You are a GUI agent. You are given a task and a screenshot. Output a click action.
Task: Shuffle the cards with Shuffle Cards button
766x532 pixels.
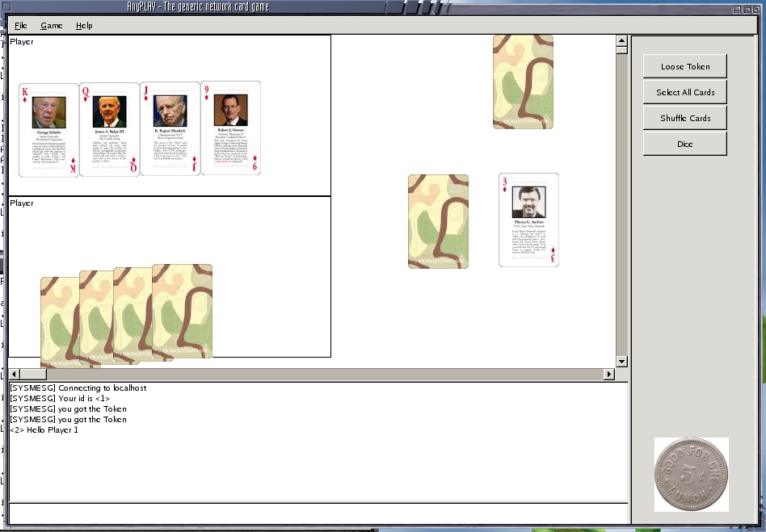685,118
